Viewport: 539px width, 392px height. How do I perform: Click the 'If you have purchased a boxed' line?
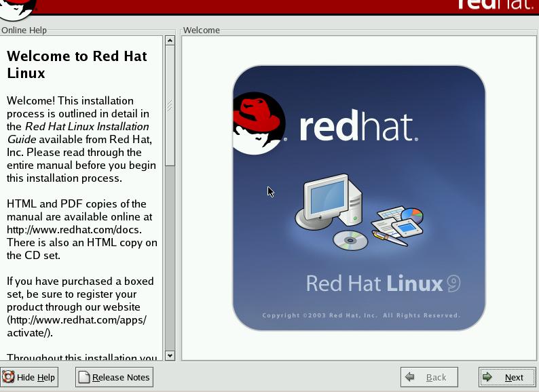point(80,281)
